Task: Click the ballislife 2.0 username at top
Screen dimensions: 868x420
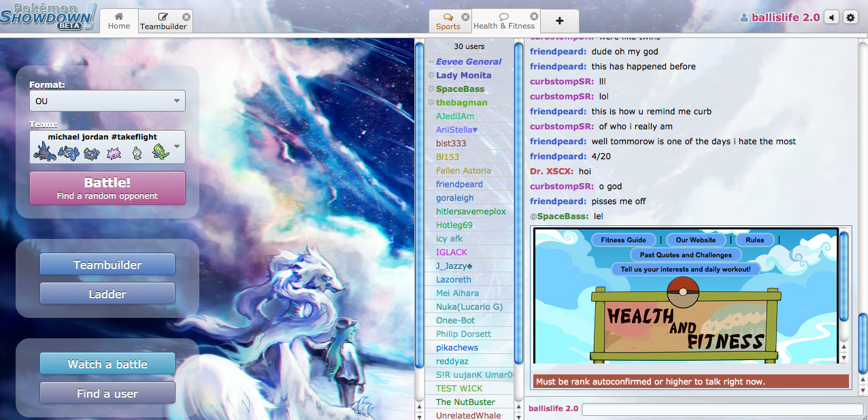Action: click(786, 18)
